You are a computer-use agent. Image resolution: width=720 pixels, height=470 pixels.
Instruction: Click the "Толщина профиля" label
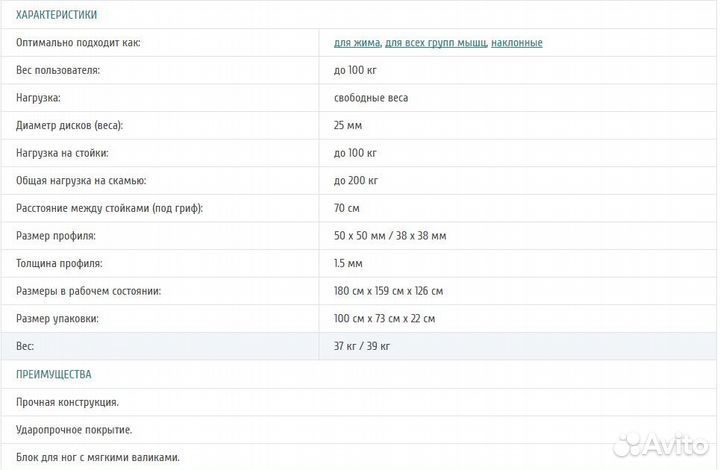pos(59,263)
